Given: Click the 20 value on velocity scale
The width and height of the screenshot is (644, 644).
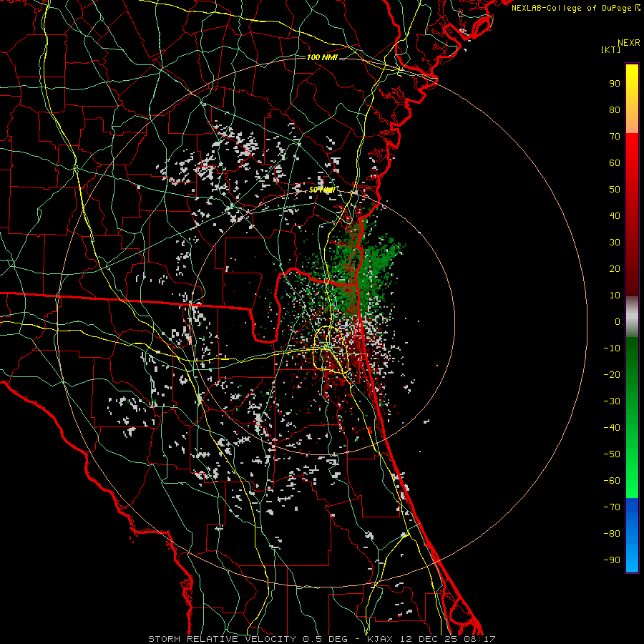Looking at the screenshot, I should point(615,269).
